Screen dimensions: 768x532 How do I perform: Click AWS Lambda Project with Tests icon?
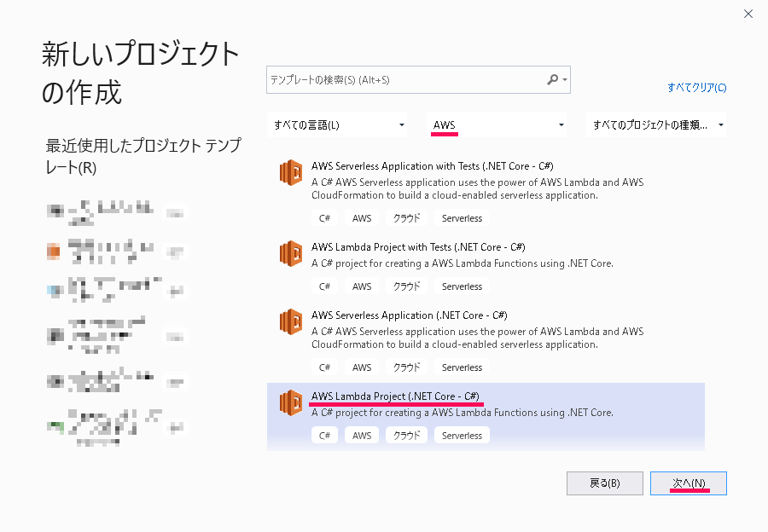coord(291,253)
